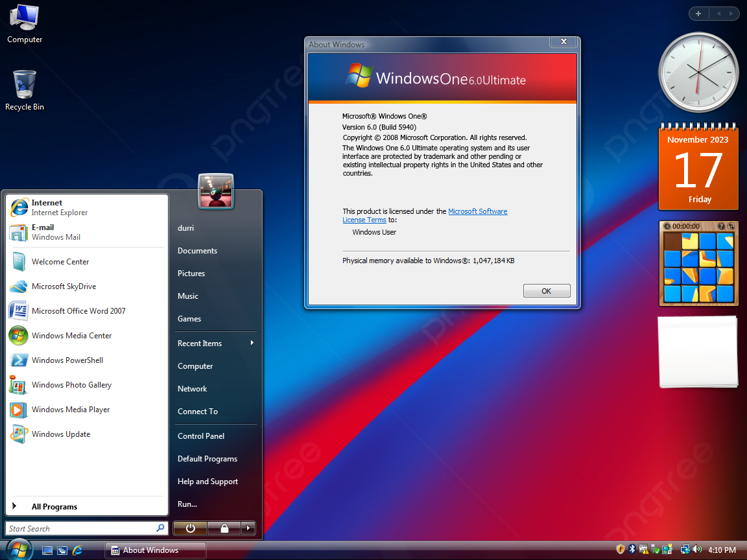Click the puzzle gadget timer pause icon

tap(667, 226)
